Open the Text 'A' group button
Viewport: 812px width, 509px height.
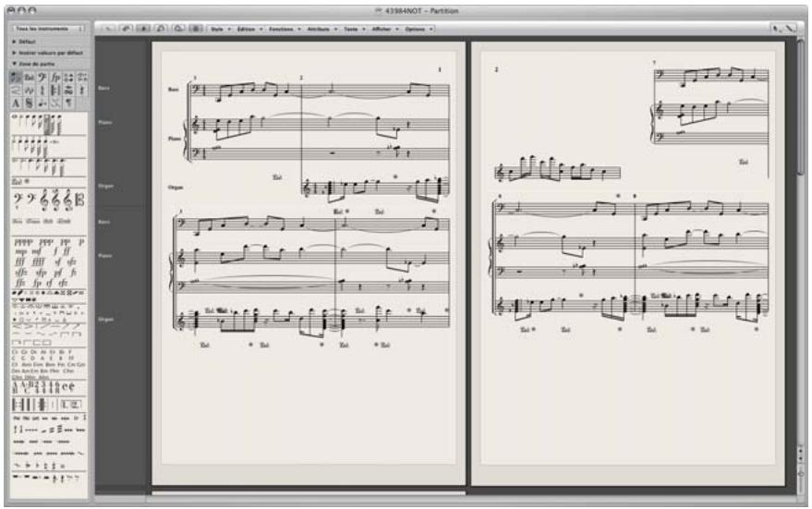click(16, 103)
